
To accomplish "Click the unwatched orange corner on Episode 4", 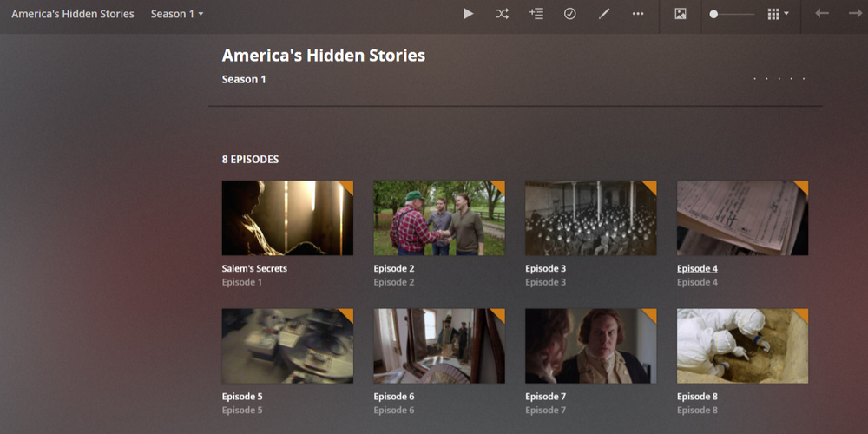I will [803, 186].
